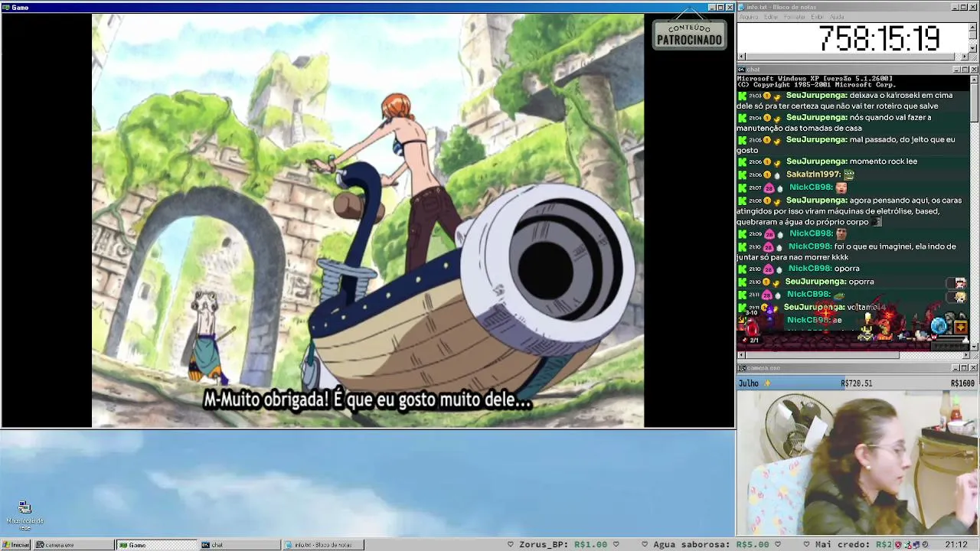This screenshot has height=551, width=980.
Task: Click the webcam feed in camera.exe
Action: [x=857, y=463]
